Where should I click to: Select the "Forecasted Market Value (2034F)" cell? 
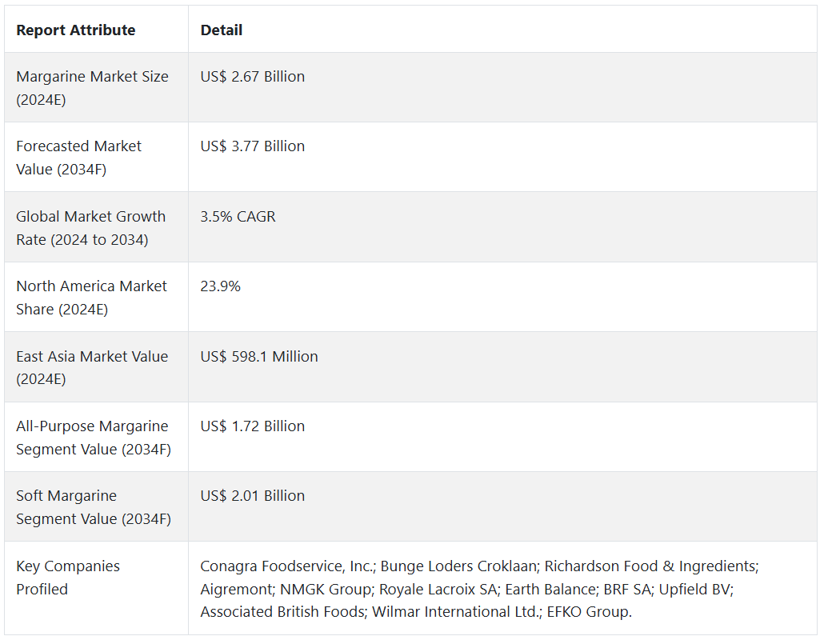tap(78, 158)
